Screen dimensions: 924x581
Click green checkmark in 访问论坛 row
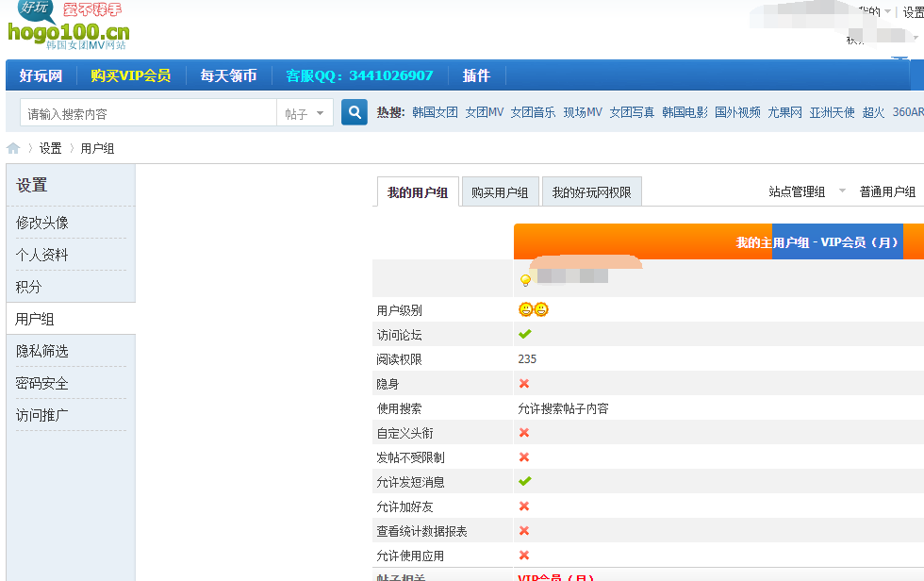click(524, 334)
